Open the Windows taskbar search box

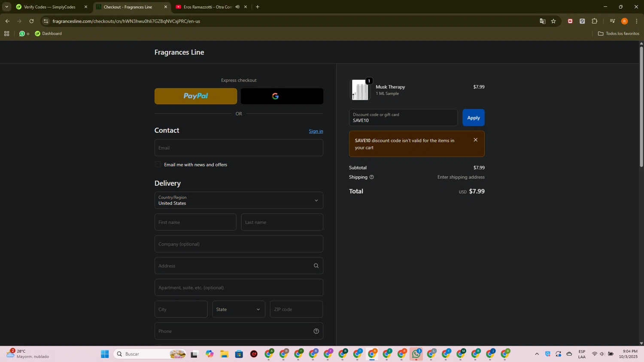tap(150, 354)
